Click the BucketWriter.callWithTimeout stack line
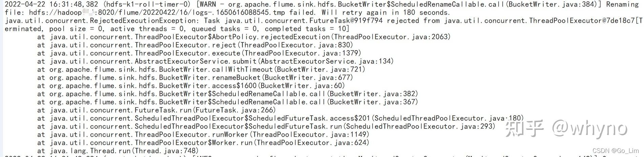 [201, 70]
